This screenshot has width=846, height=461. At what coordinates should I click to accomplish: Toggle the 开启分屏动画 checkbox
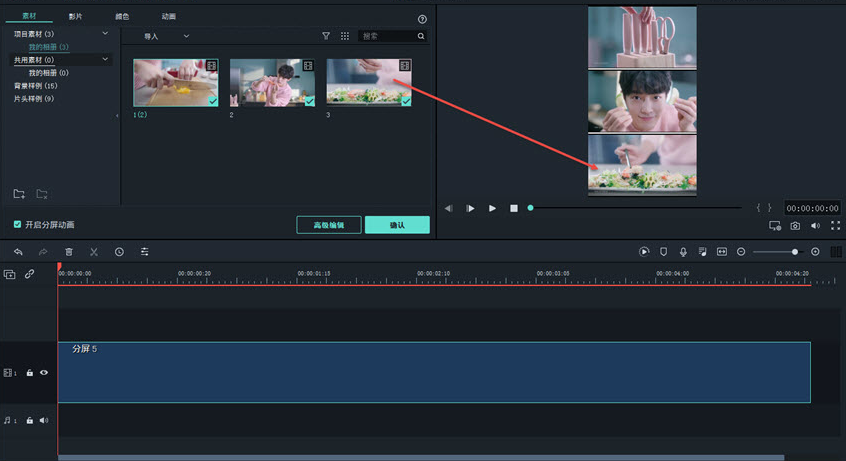click(17, 225)
